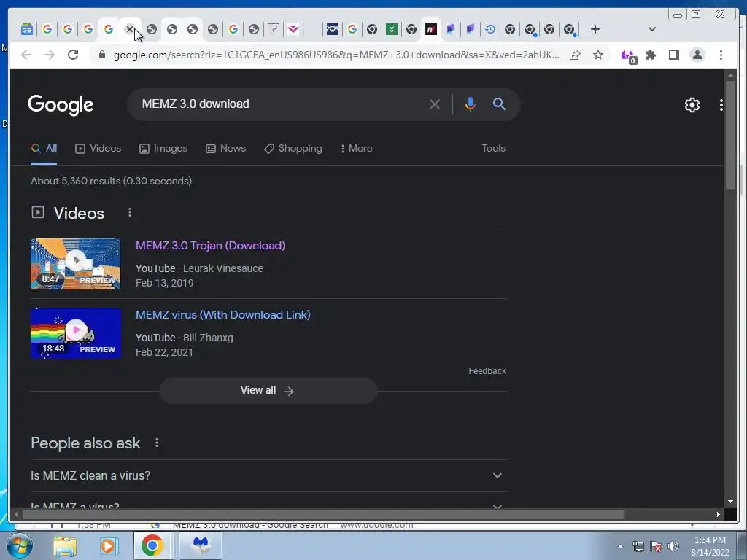The width and height of the screenshot is (747, 560).
Task: Open Google quick settings gear
Action: coord(692,105)
